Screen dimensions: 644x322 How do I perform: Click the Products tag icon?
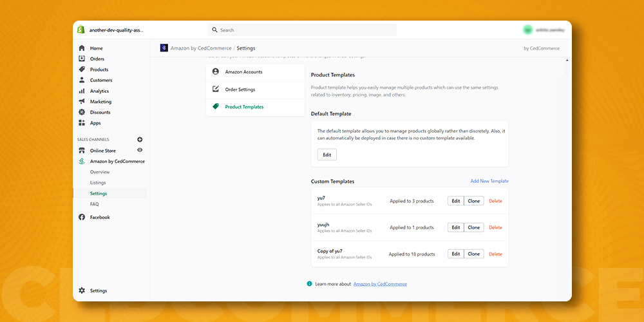(82, 70)
